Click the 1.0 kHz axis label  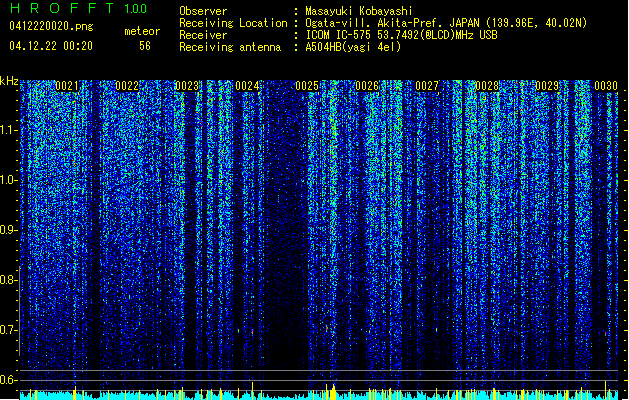(8, 180)
